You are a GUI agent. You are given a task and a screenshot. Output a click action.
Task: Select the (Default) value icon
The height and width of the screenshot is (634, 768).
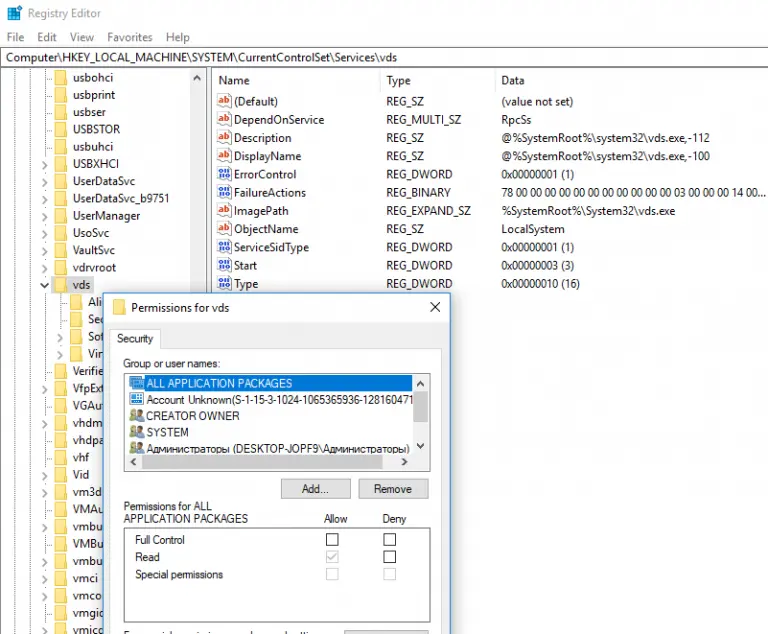(x=224, y=101)
